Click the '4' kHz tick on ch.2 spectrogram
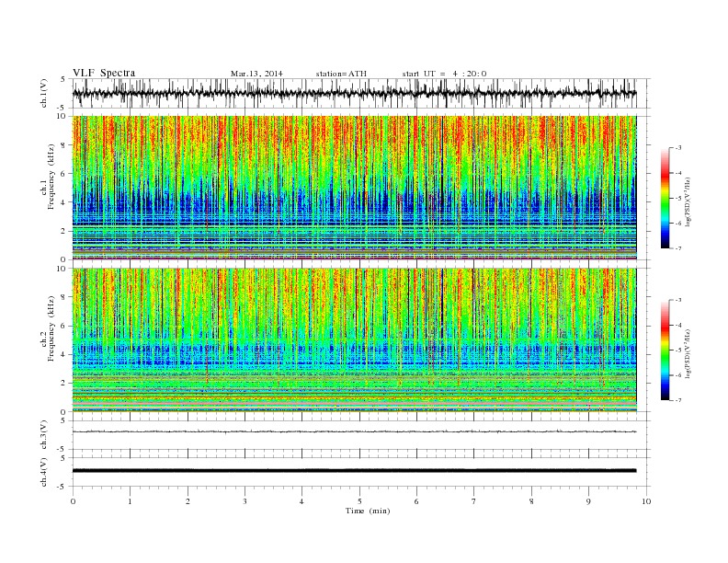728x563 pixels. (x=63, y=355)
